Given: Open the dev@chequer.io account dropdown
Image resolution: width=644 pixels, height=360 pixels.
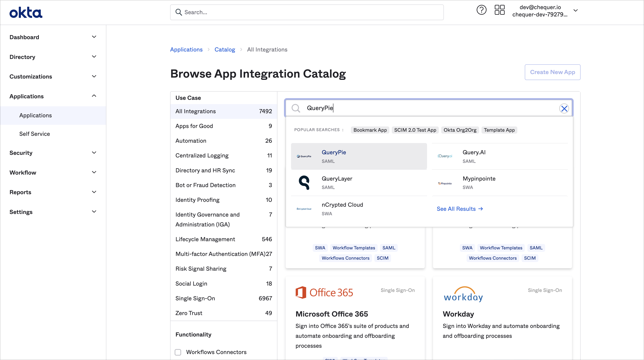Looking at the screenshot, I should tap(545, 11).
